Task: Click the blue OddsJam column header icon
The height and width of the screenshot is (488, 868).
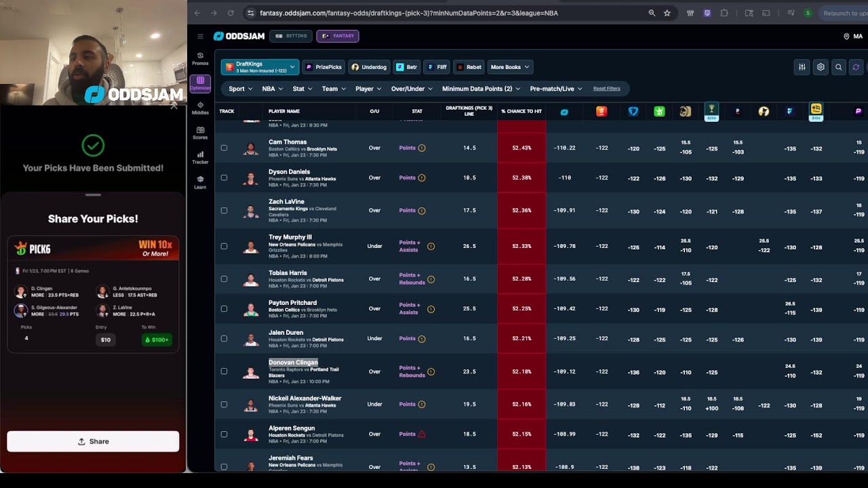Action: [564, 112]
